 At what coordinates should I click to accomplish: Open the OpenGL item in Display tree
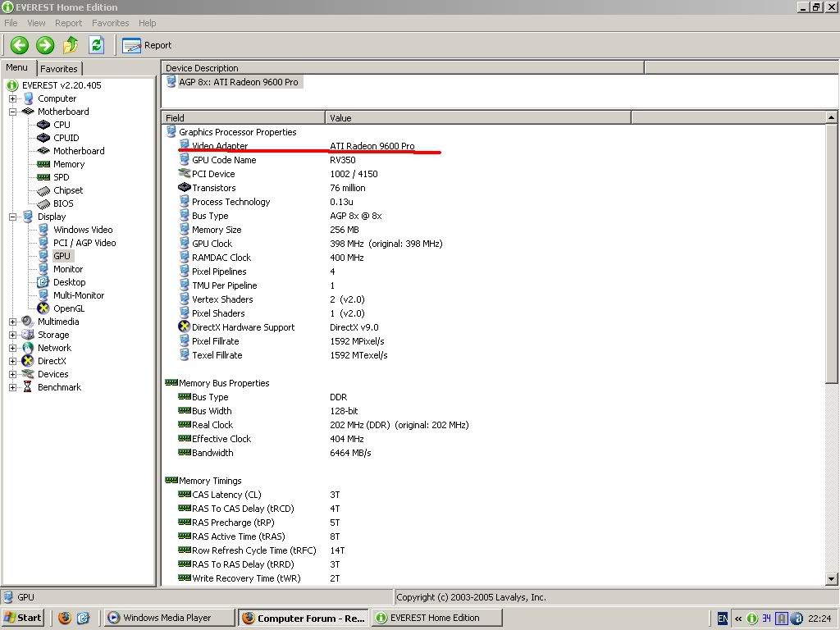point(68,308)
